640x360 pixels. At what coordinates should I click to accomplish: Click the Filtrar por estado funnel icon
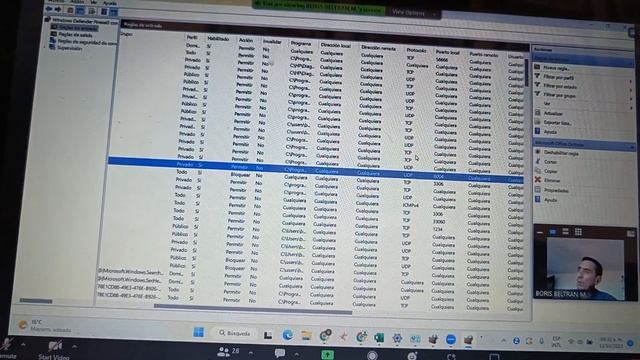pyautogui.click(x=538, y=85)
